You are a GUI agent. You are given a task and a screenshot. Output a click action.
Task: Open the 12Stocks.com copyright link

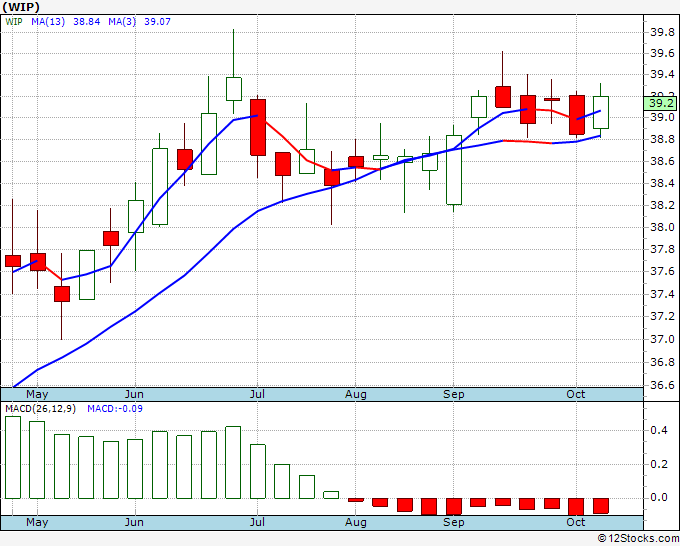pos(638,538)
